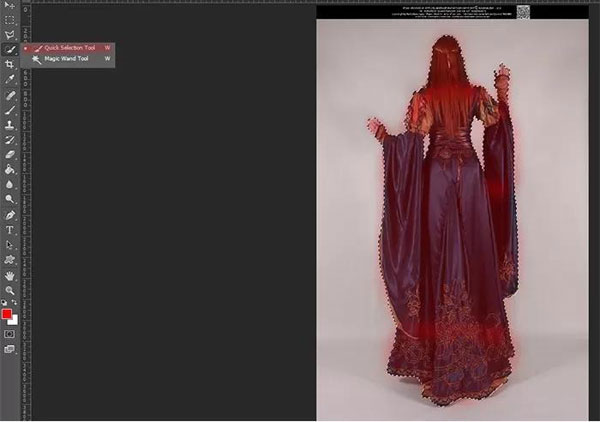
Task: Open the red foreground color swatch
Action: click(x=7, y=314)
